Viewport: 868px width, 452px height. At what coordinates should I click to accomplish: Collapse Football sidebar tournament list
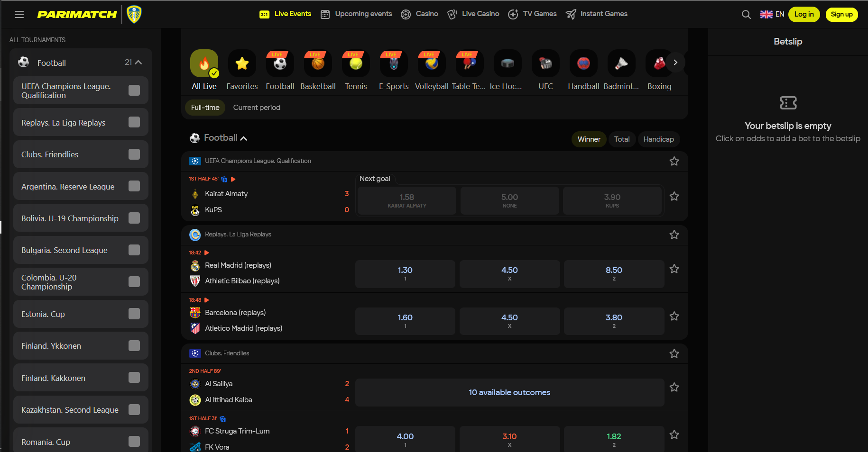tap(138, 63)
